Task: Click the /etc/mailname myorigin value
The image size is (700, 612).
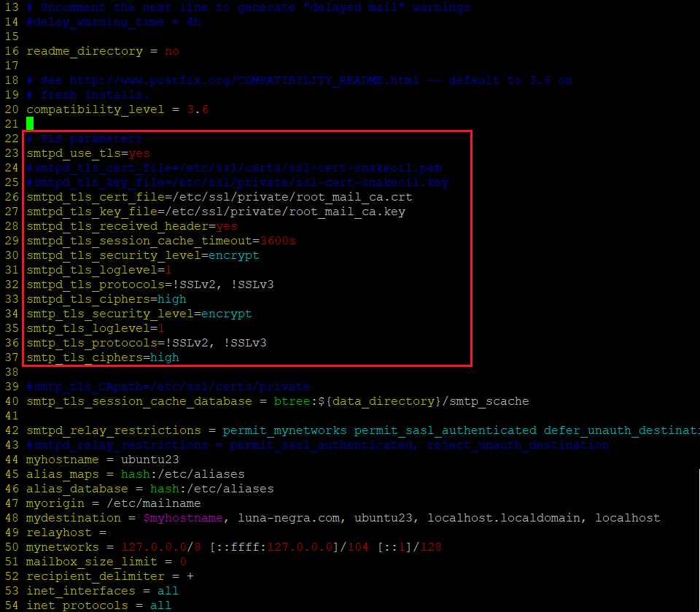Action: coord(154,503)
